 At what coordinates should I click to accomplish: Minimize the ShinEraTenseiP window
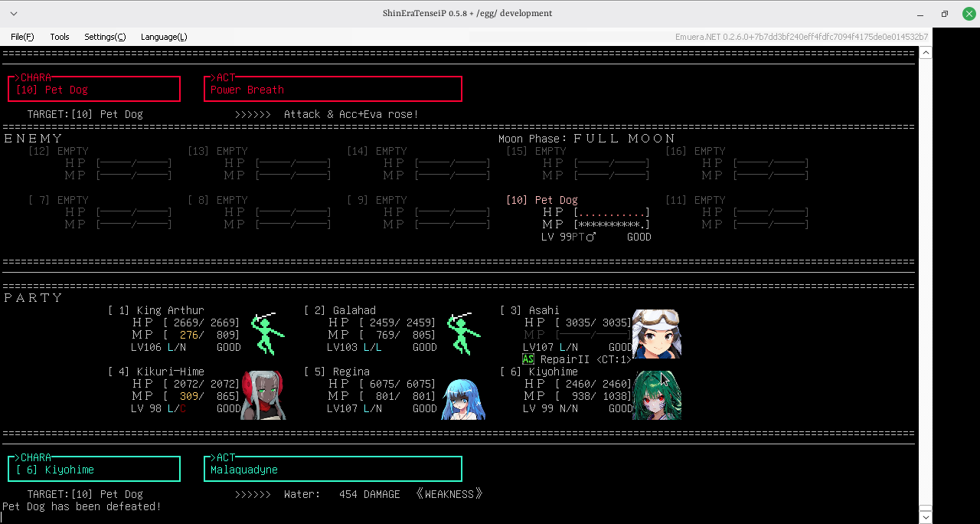pyautogui.click(x=920, y=14)
